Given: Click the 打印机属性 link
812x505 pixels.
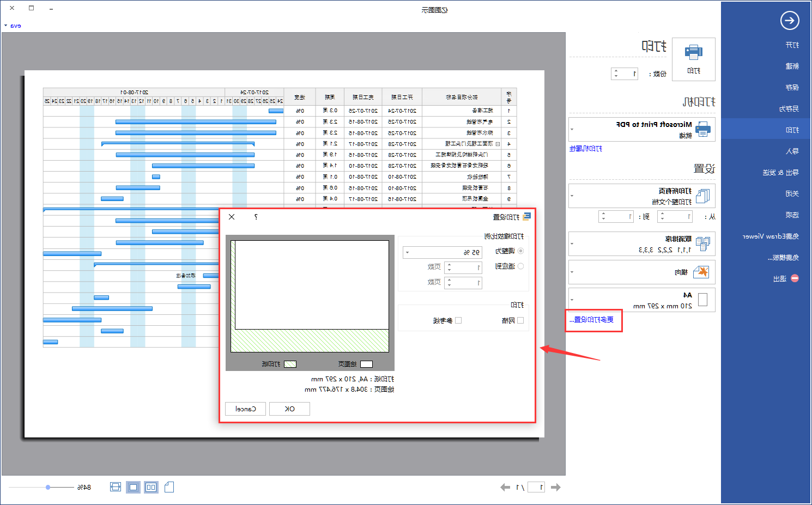Looking at the screenshot, I should (586, 148).
